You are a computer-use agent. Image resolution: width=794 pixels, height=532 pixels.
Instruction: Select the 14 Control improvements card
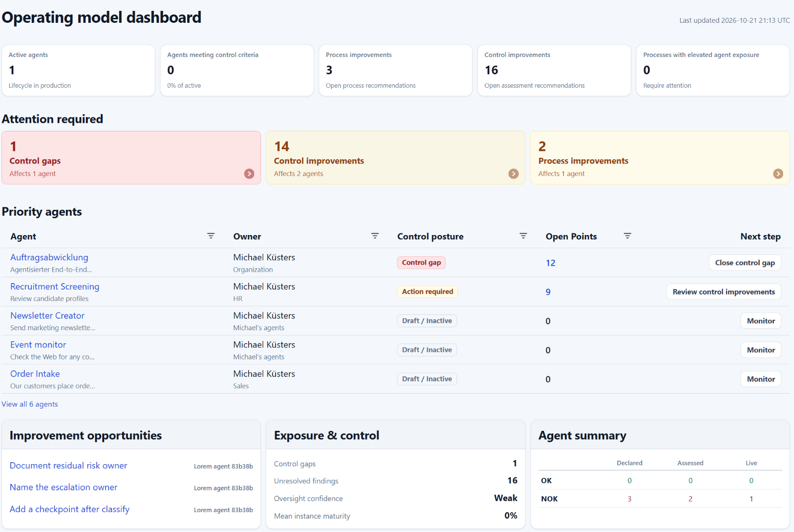[x=396, y=158]
